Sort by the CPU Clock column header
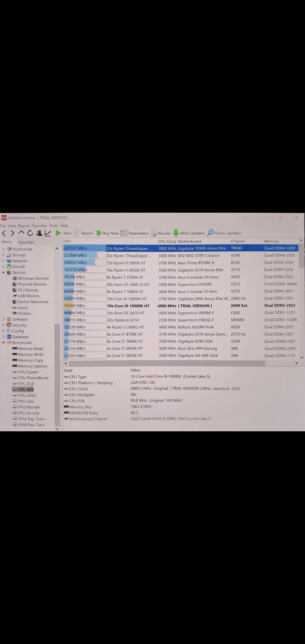The height and width of the screenshot is (644, 305). click(x=167, y=241)
